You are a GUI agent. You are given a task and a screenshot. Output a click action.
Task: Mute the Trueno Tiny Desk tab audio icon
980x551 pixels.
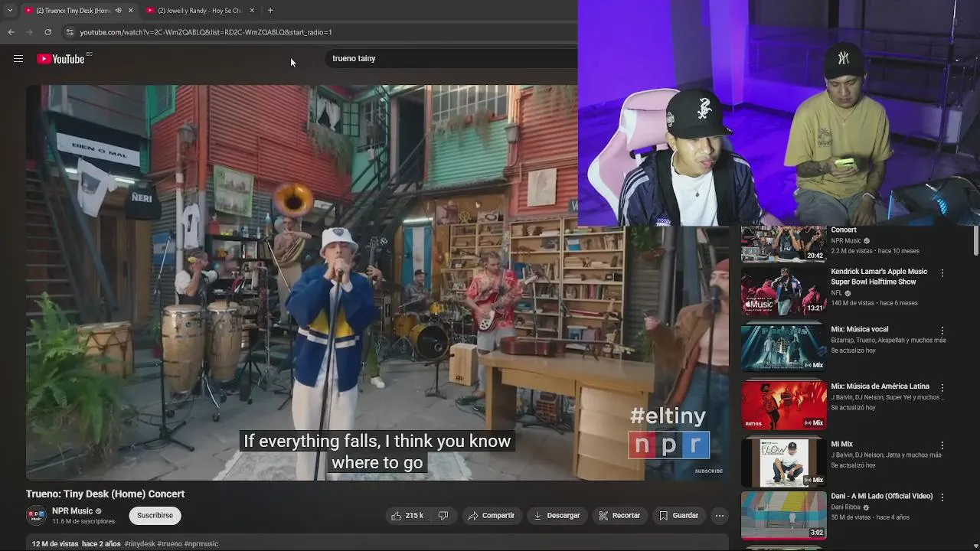point(118,11)
